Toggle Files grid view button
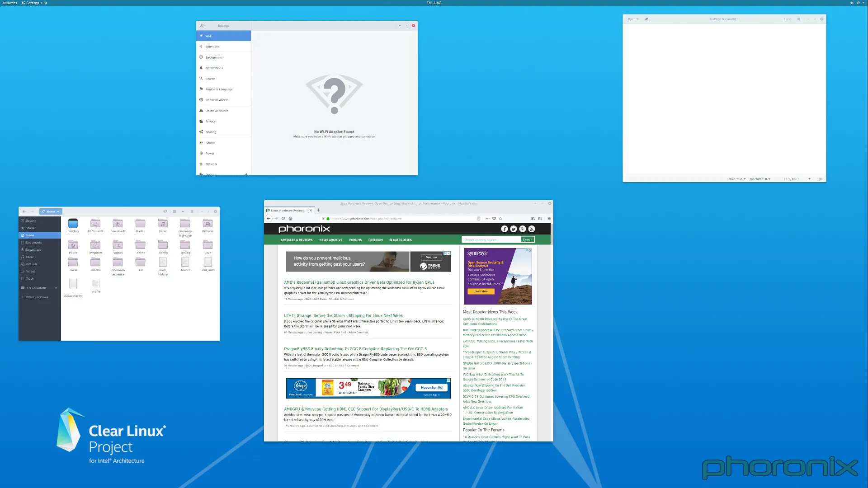The height and width of the screenshot is (488, 868). pos(175,211)
